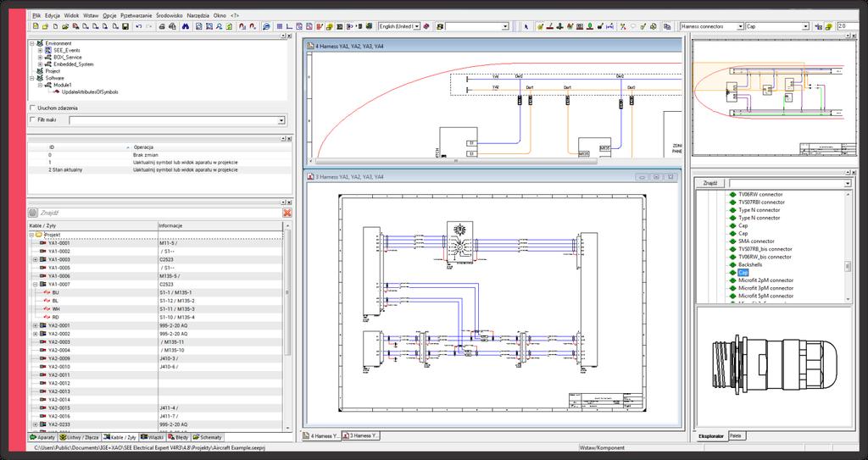Switch to the Błędy tab
The height and width of the screenshot is (460, 868).
178,437
